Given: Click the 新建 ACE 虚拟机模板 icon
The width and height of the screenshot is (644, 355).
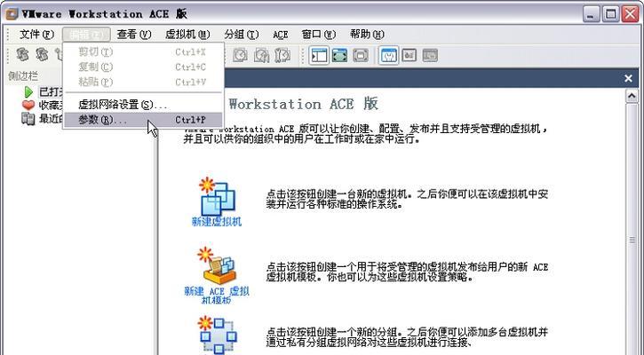Looking at the screenshot, I should [217, 266].
